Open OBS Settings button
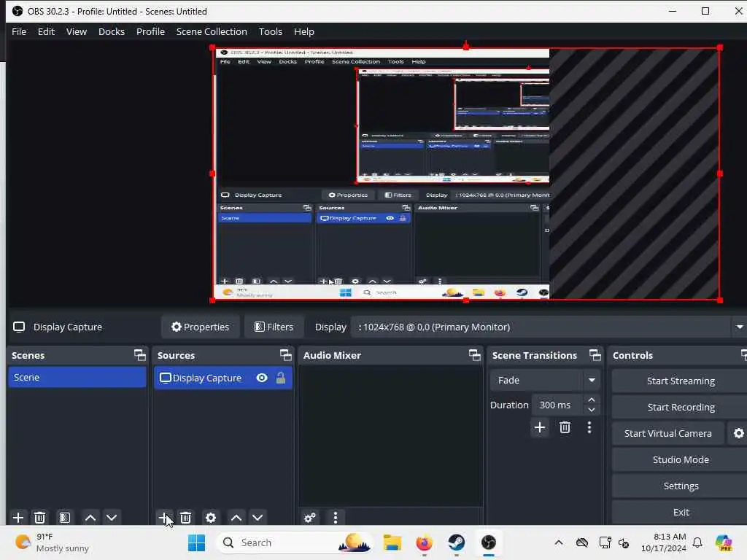This screenshot has width=747, height=560. [681, 486]
